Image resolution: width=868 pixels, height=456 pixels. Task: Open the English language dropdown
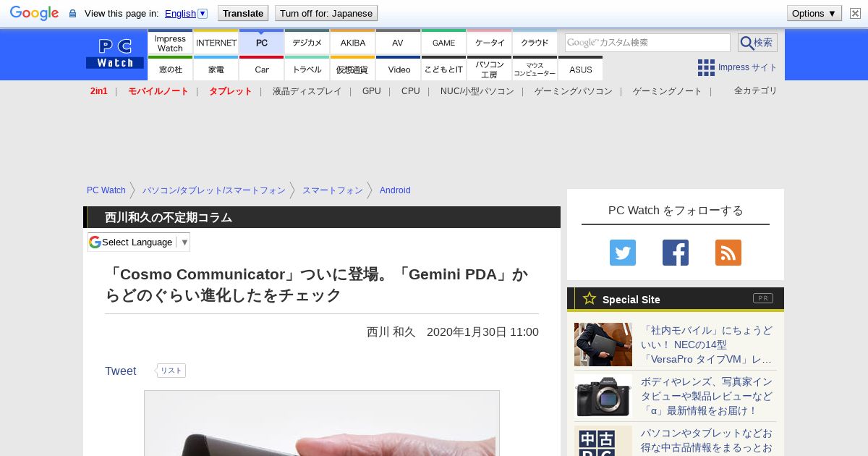(x=186, y=13)
